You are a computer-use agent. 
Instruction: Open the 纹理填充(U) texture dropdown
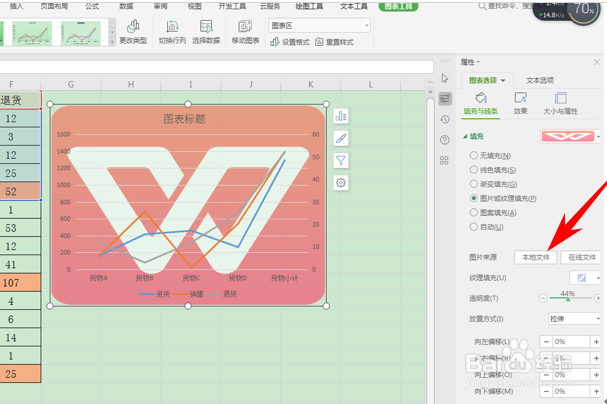point(585,277)
